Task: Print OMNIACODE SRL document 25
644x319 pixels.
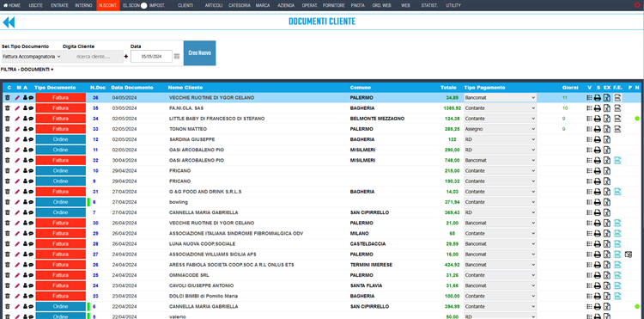Action: tap(598, 275)
